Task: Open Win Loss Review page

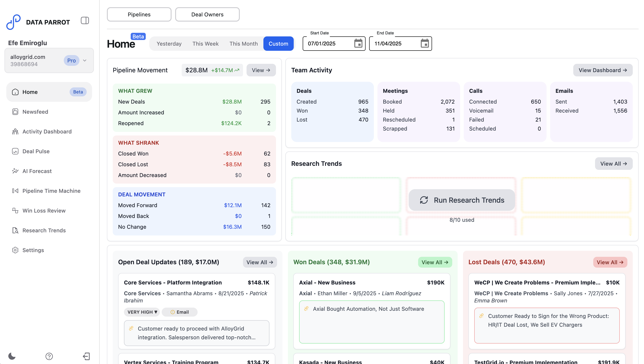Action: tap(44, 210)
